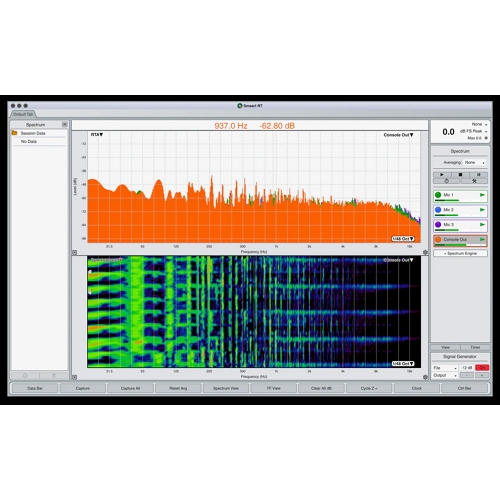The image size is (500, 500).
Task: Open the signal generator Output dropdown
Action: coord(445,375)
